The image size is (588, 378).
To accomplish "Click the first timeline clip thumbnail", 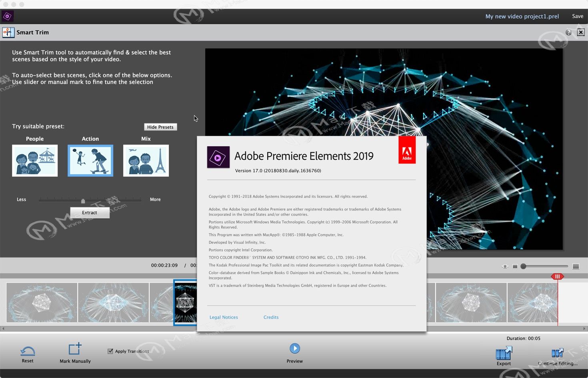I will point(42,302).
